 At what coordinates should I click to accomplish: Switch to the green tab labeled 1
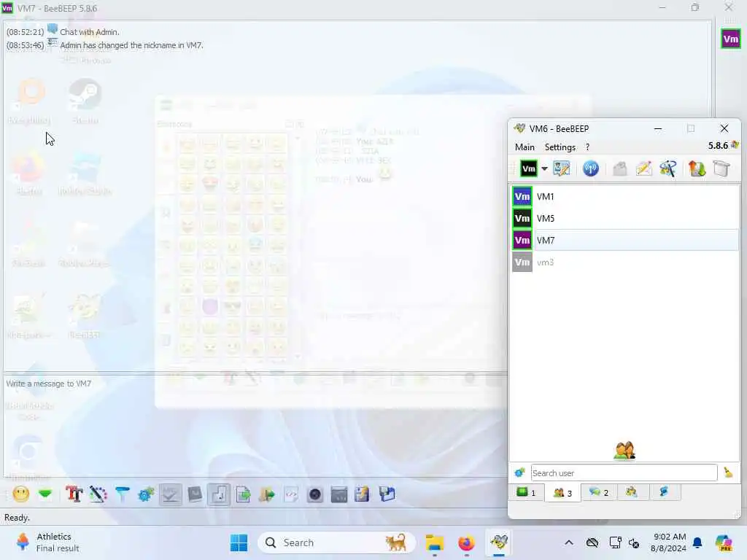point(527,492)
